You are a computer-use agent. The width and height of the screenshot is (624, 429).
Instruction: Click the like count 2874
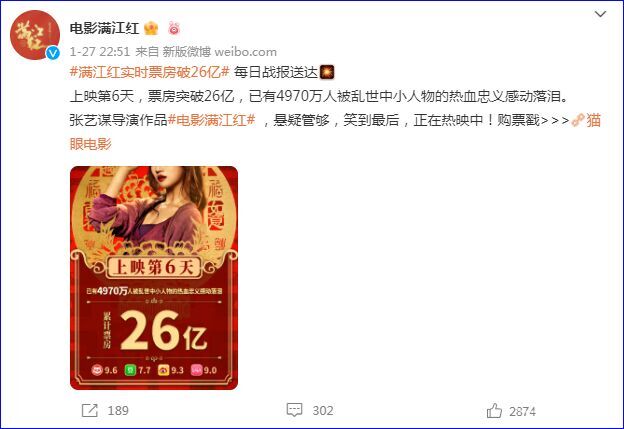coord(523,411)
